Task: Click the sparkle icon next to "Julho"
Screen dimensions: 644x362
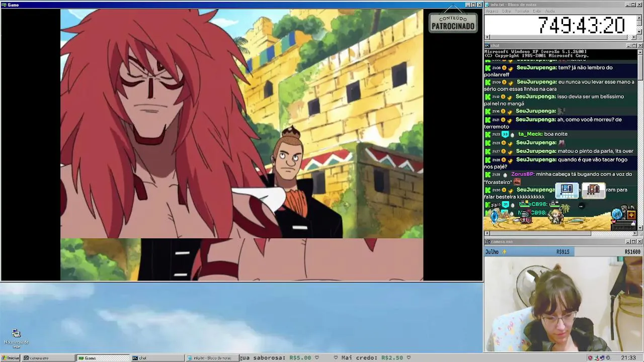Action: click(504, 252)
